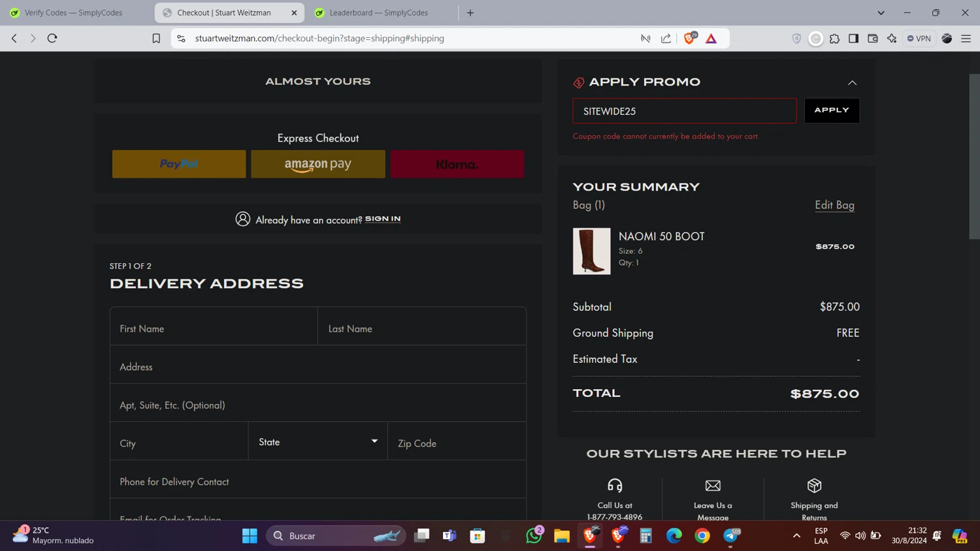The image size is (980, 551).
Task: Select the Checkout Stuart Weitzman tab
Action: click(x=223, y=12)
